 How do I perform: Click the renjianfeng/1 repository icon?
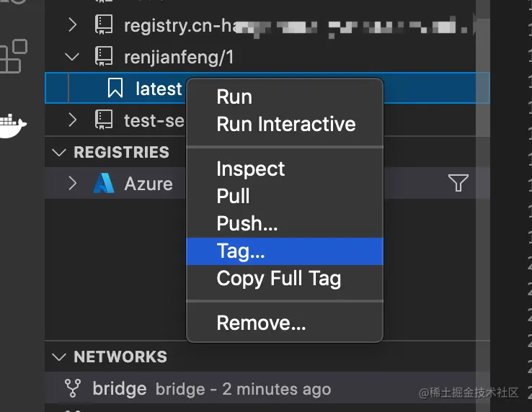[104, 56]
